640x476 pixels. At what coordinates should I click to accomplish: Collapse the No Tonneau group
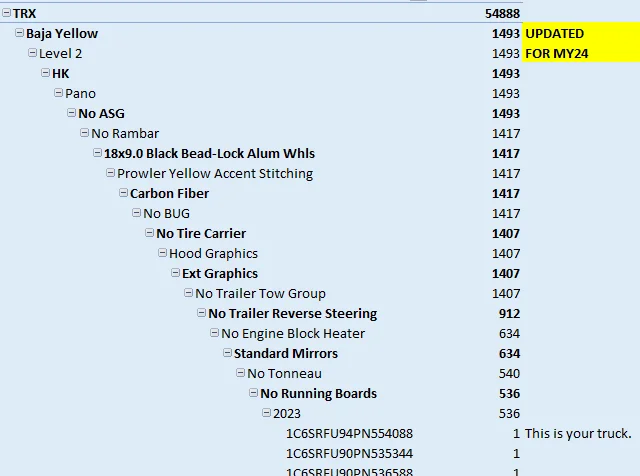coord(240,373)
